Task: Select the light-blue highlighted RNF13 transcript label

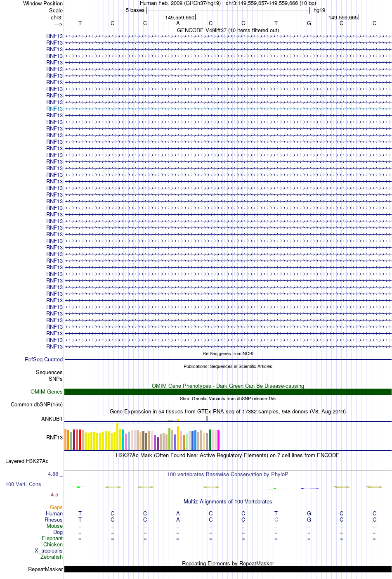Action: [54, 109]
